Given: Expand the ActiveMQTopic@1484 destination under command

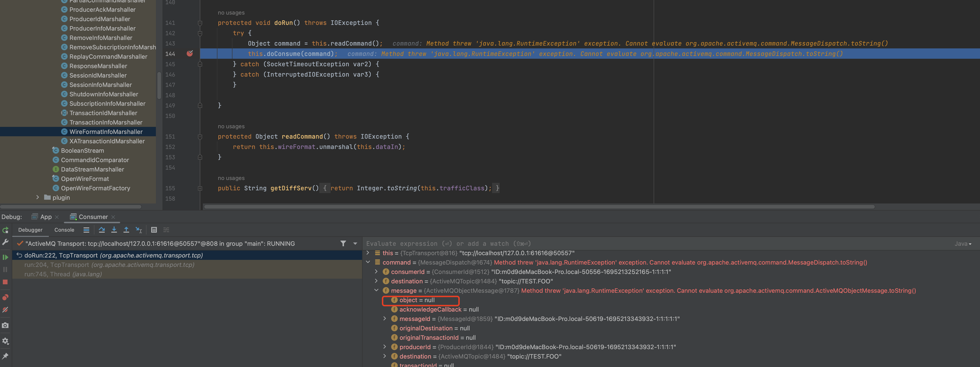Looking at the screenshot, I should pyautogui.click(x=376, y=281).
